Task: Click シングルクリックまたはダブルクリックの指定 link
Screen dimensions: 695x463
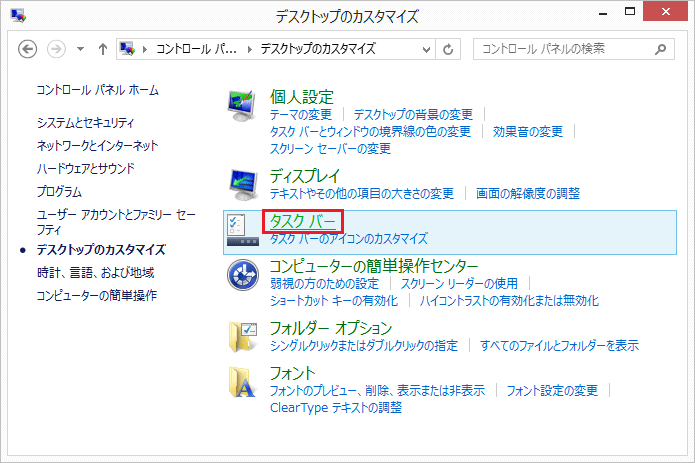Action: pos(364,345)
